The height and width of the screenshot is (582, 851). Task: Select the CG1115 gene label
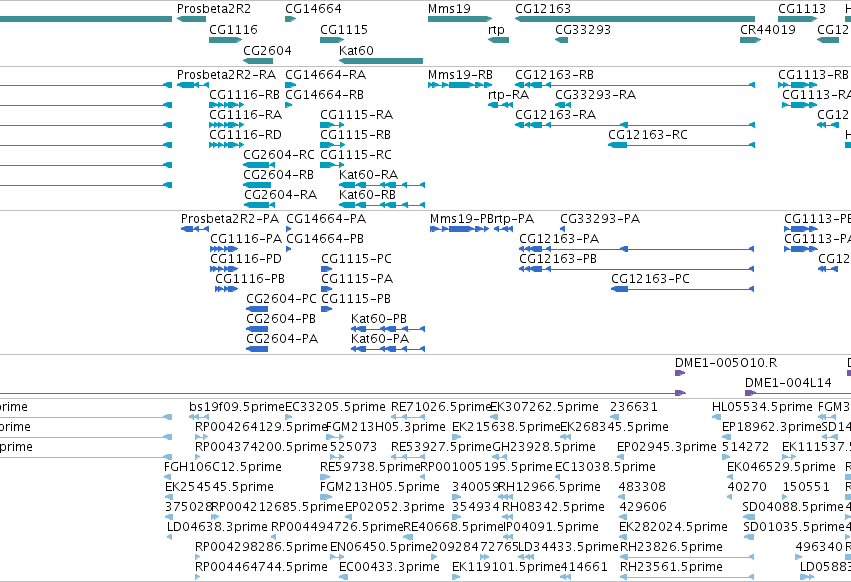tap(344, 30)
